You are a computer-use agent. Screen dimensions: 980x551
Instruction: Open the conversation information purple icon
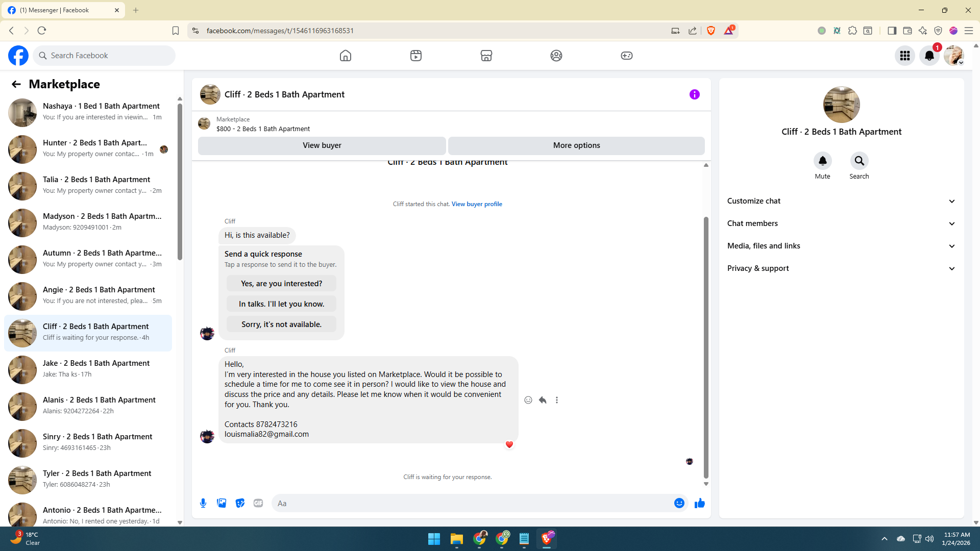694,94
